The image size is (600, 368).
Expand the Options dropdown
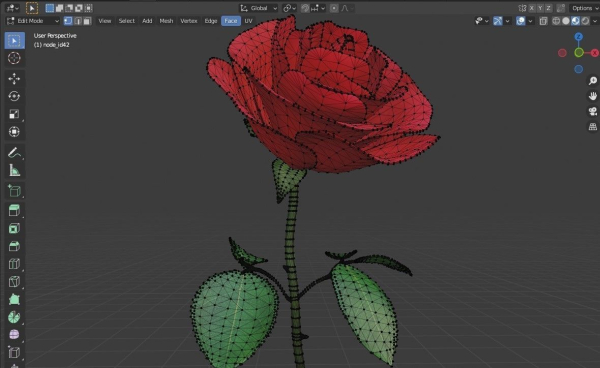pos(585,8)
